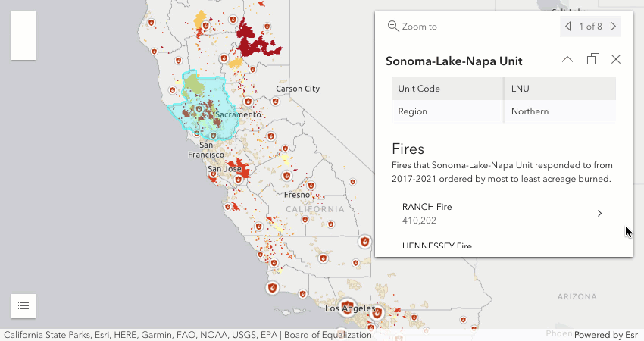Zoom in on the map
644x341 pixels.
pyautogui.click(x=23, y=23)
